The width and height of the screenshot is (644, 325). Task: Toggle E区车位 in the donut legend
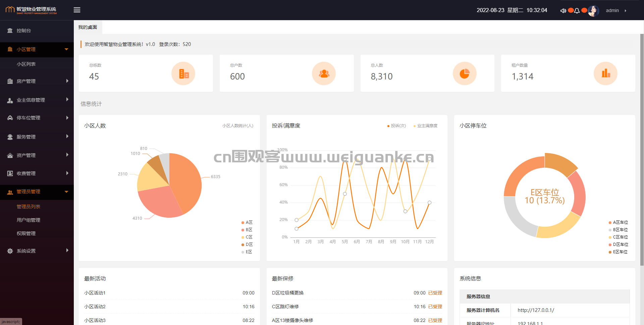click(618, 252)
